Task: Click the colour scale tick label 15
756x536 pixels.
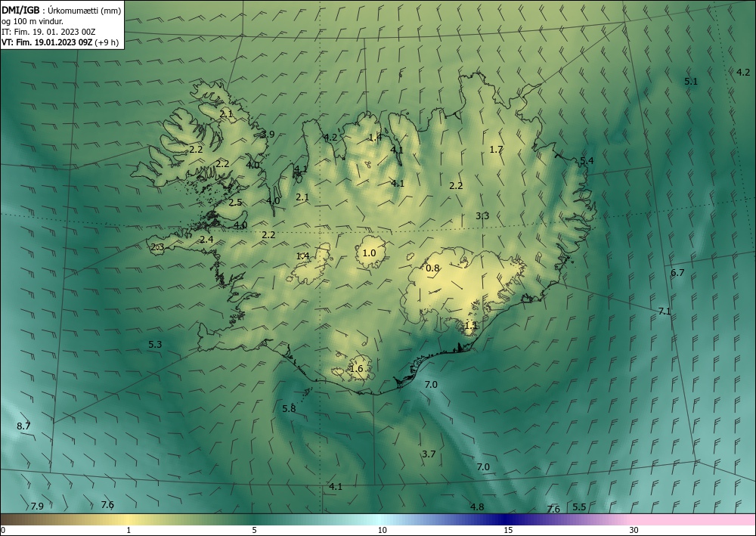Action: coord(508,531)
